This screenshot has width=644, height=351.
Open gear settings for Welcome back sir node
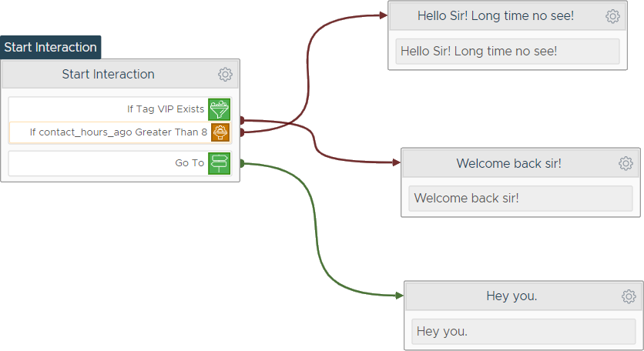click(626, 163)
